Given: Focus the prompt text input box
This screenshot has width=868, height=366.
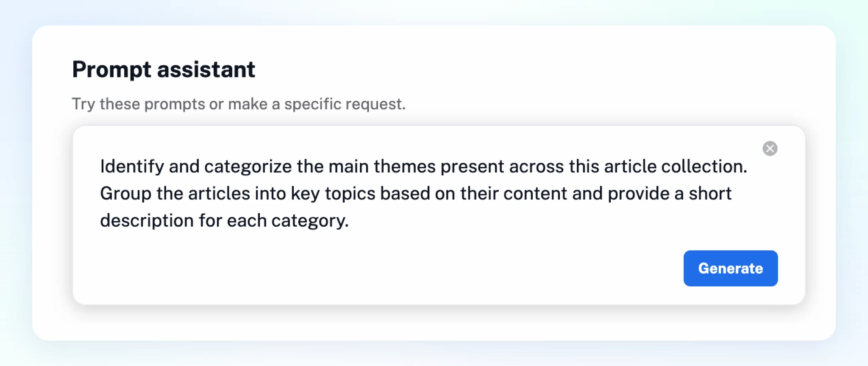Looking at the screenshot, I should pyautogui.click(x=439, y=215).
